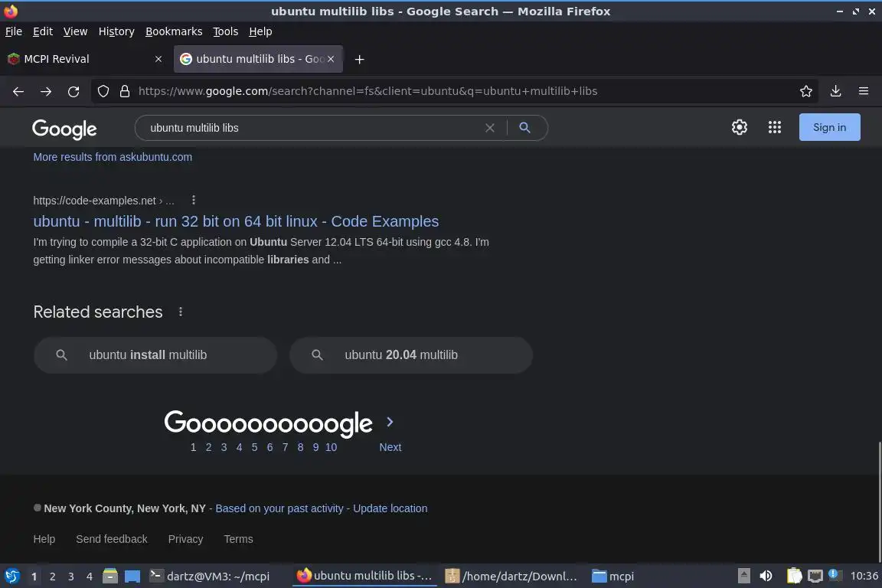Screen dimensions: 882x588
Task: Launch file manager icon in taskbar
Action: point(110,576)
